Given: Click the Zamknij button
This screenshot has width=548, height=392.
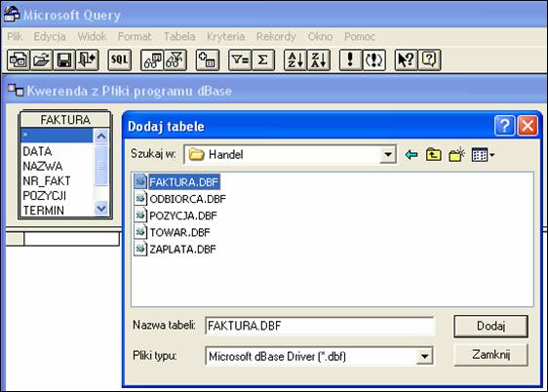Looking at the screenshot, I should click(x=490, y=355).
